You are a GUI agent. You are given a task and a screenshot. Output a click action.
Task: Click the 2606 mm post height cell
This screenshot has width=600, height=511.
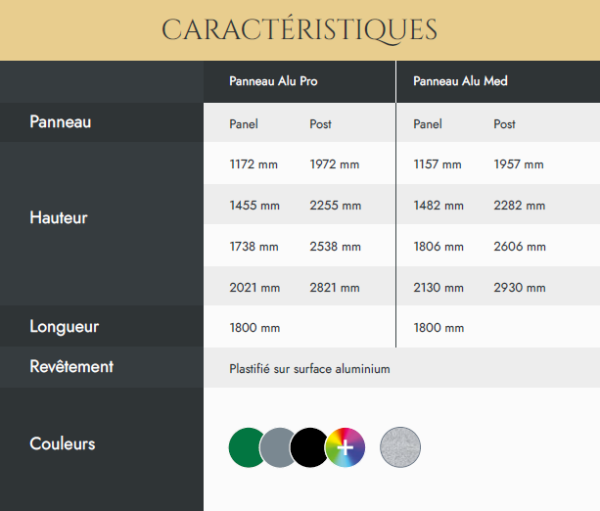519,247
